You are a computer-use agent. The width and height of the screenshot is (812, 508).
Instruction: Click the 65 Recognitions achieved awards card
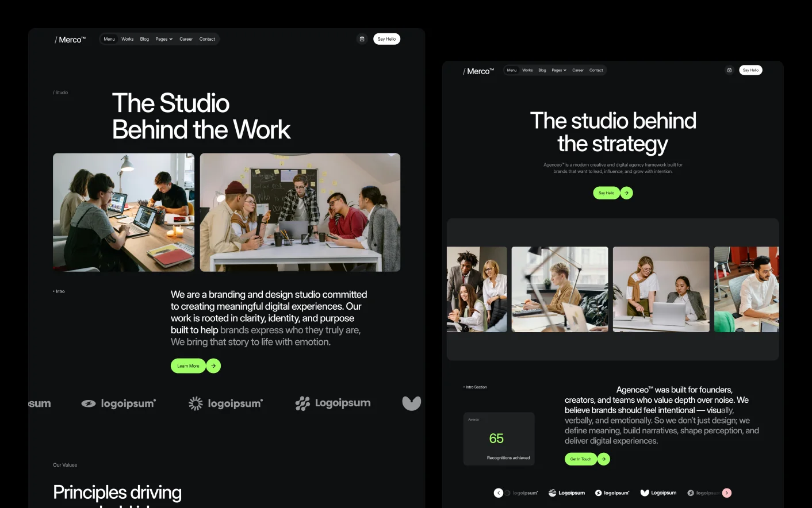(499, 439)
